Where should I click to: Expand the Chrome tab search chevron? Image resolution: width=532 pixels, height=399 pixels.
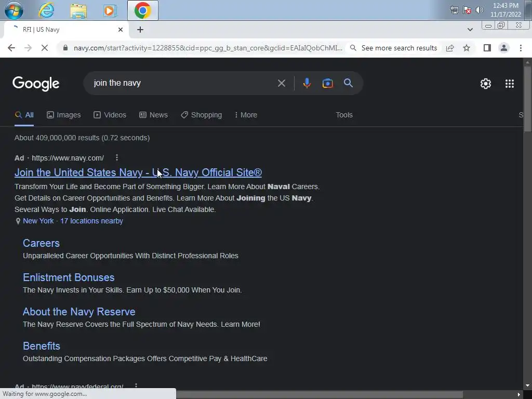pyautogui.click(x=470, y=30)
